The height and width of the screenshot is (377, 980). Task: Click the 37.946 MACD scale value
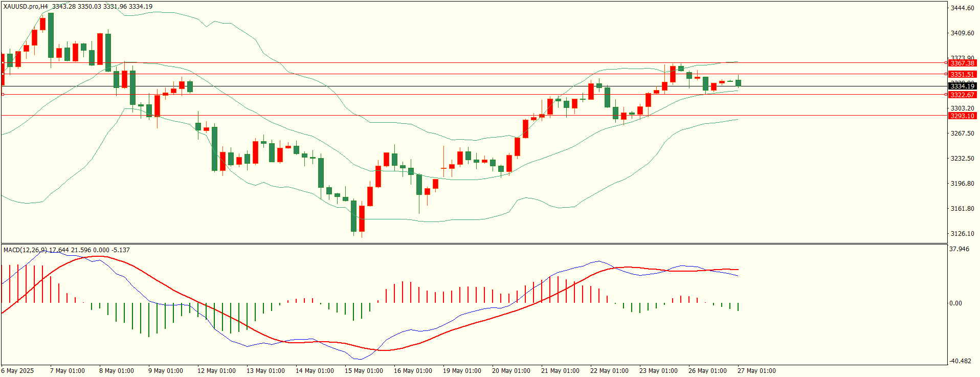click(x=960, y=249)
